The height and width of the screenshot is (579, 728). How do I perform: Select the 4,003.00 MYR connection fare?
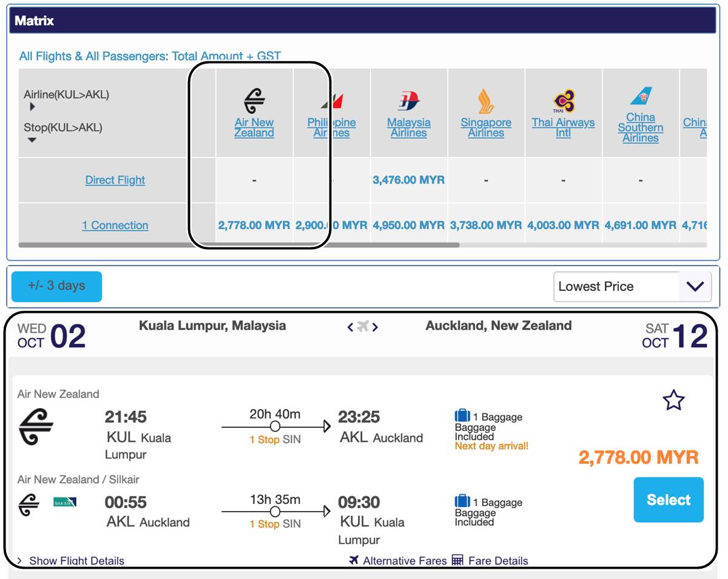click(x=563, y=225)
